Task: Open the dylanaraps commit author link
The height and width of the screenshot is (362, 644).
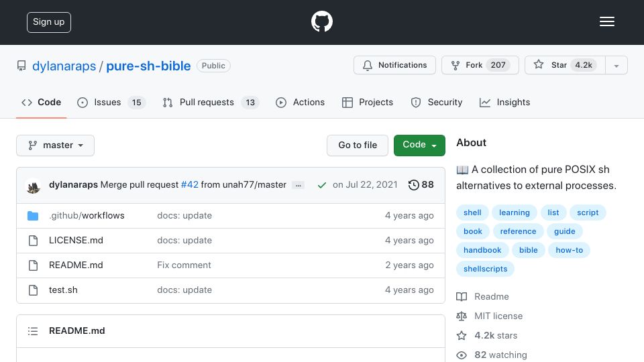Action: point(73,185)
